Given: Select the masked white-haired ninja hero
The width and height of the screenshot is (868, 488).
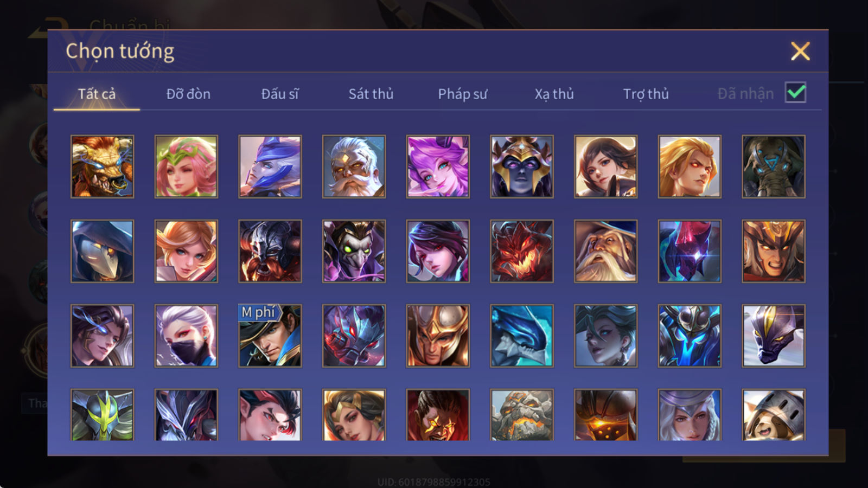Looking at the screenshot, I should pyautogui.click(x=186, y=336).
